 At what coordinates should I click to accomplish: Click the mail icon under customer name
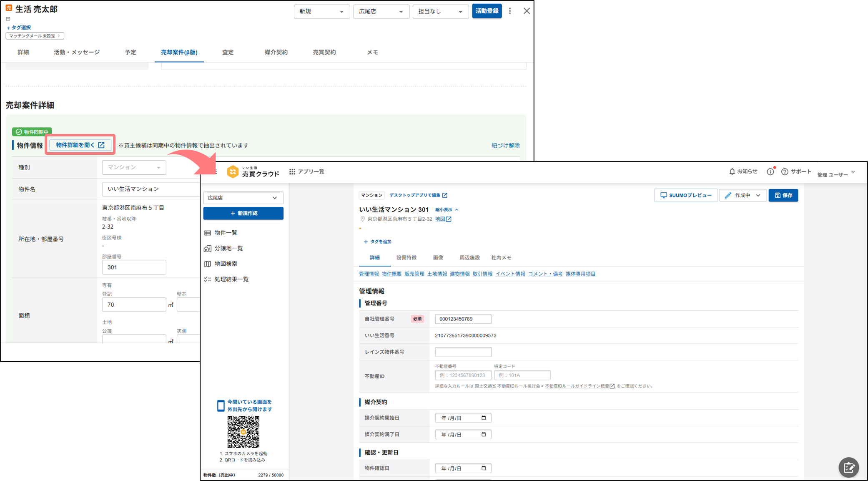pyautogui.click(x=8, y=19)
